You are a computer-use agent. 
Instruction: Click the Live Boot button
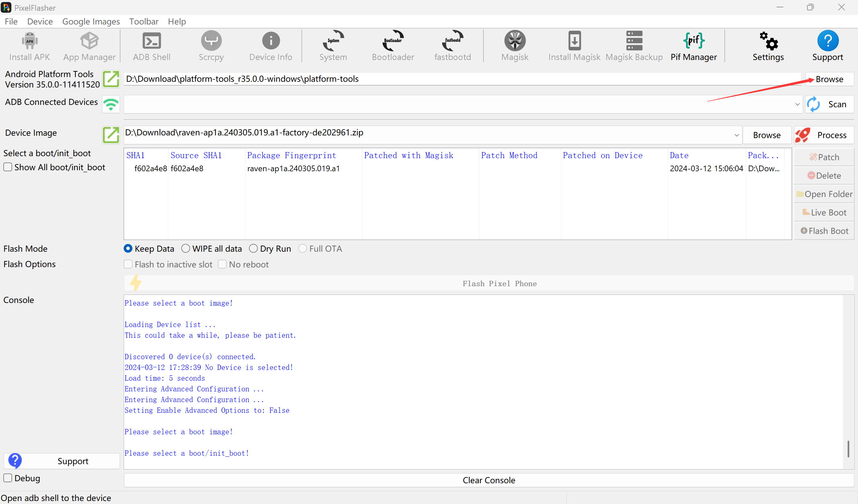click(x=824, y=212)
